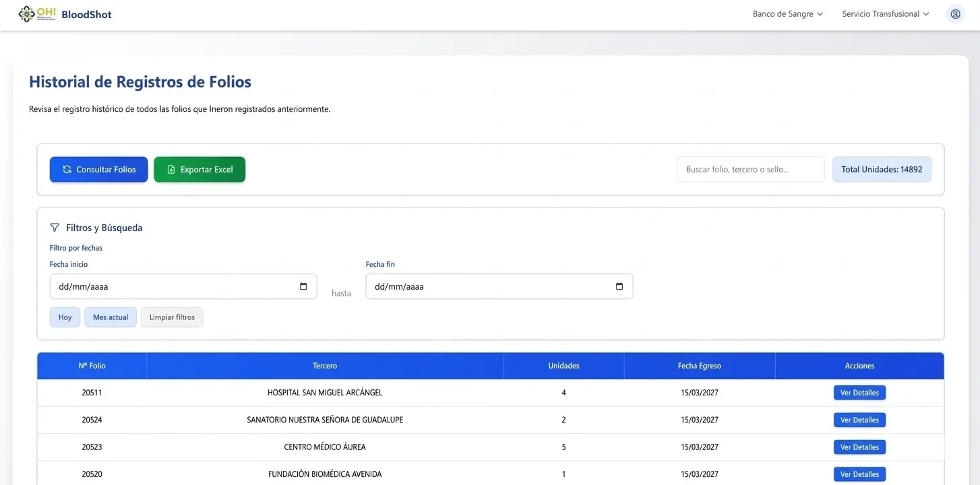Apply the Mes actual filter

click(111, 317)
